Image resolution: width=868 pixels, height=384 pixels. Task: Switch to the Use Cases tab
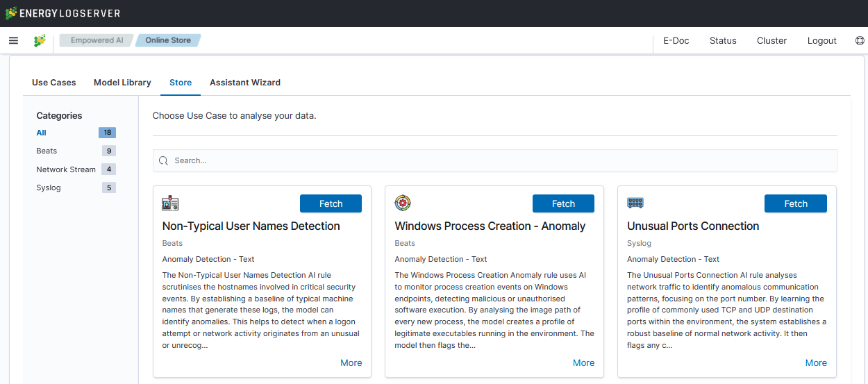point(53,82)
